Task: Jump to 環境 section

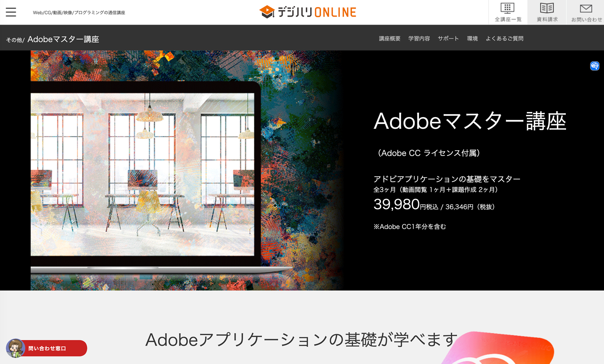Action: coord(472,39)
